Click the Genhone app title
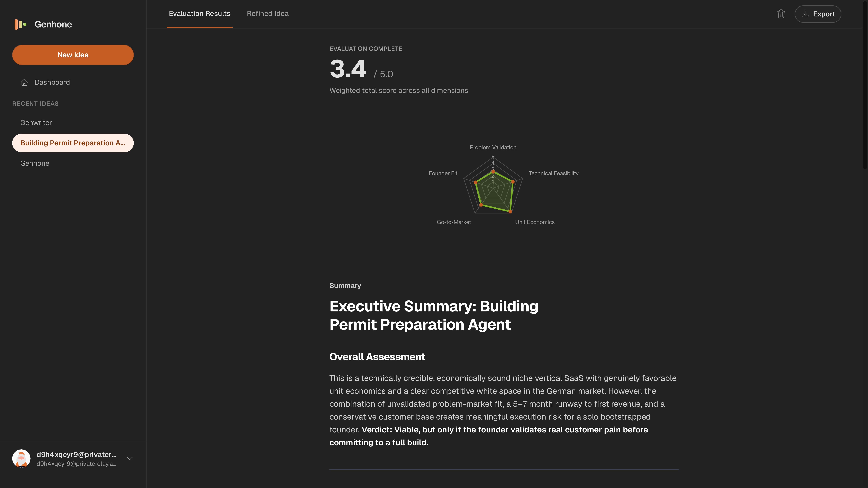 pyautogui.click(x=53, y=24)
